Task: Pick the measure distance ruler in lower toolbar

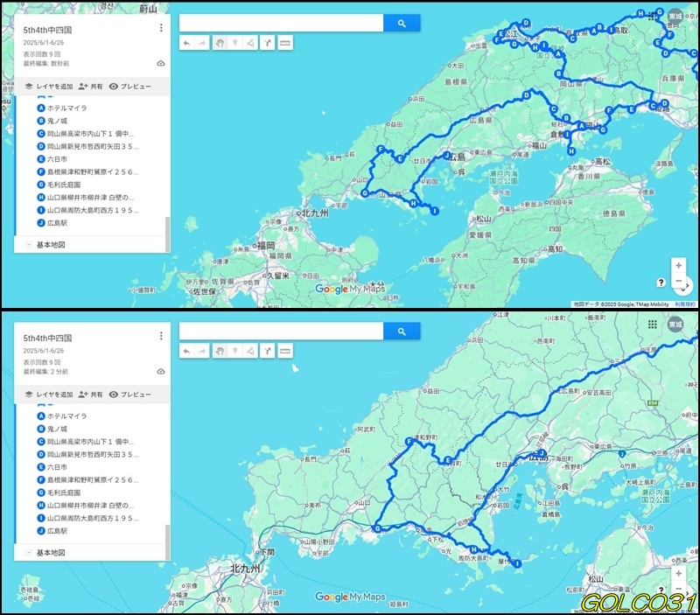Action: click(284, 351)
